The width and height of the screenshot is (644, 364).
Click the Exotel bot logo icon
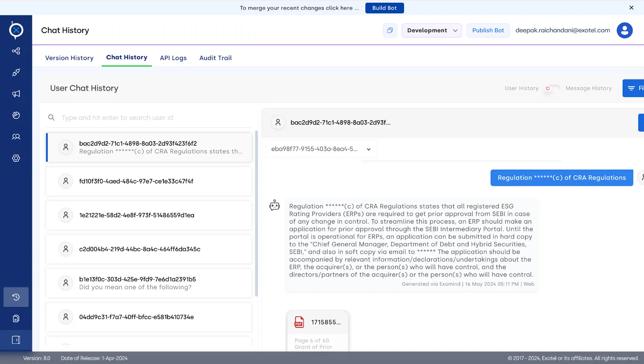tap(16, 30)
